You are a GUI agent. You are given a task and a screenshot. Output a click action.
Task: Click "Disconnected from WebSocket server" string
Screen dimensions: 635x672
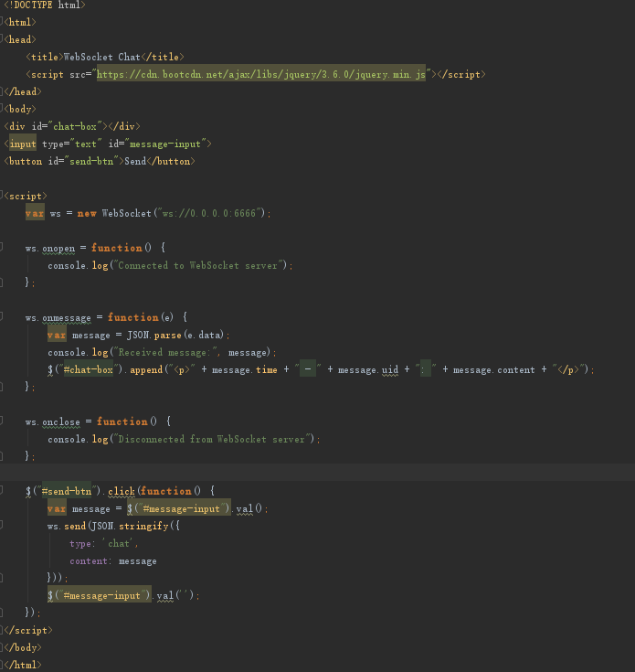coord(212,439)
